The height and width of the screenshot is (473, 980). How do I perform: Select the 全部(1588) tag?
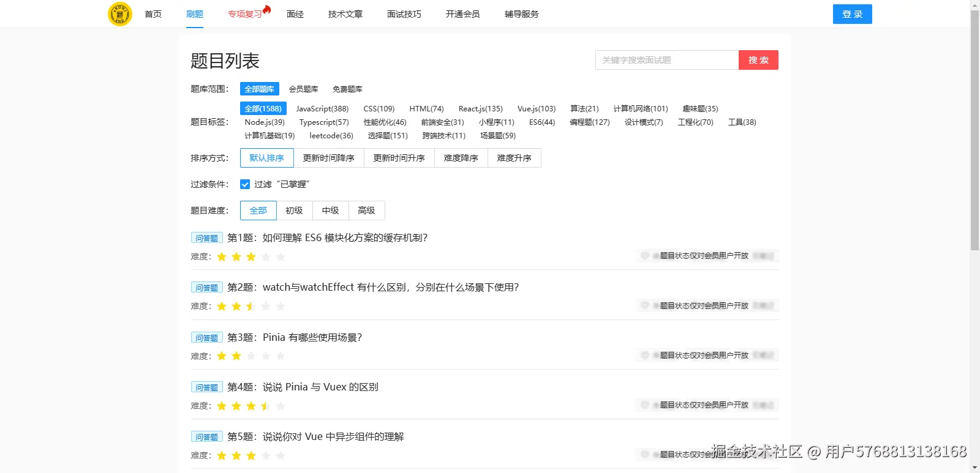[x=263, y=108]
